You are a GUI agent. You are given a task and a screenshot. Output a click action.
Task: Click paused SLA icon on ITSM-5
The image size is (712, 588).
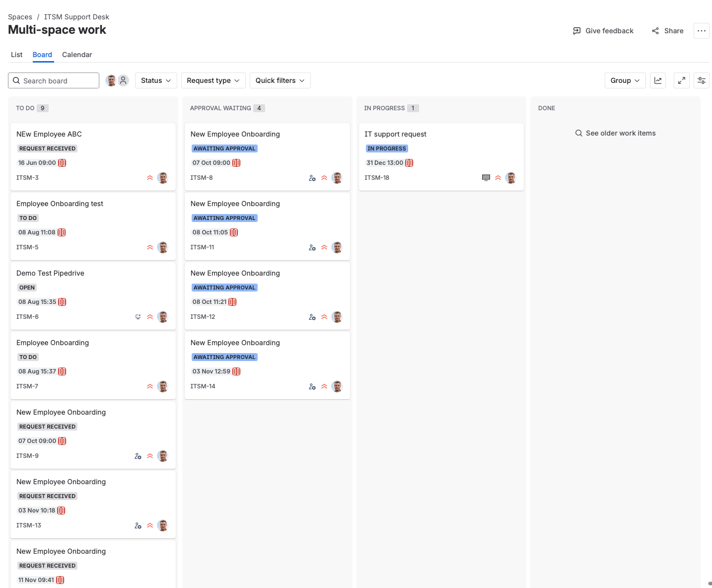point(62,232)
